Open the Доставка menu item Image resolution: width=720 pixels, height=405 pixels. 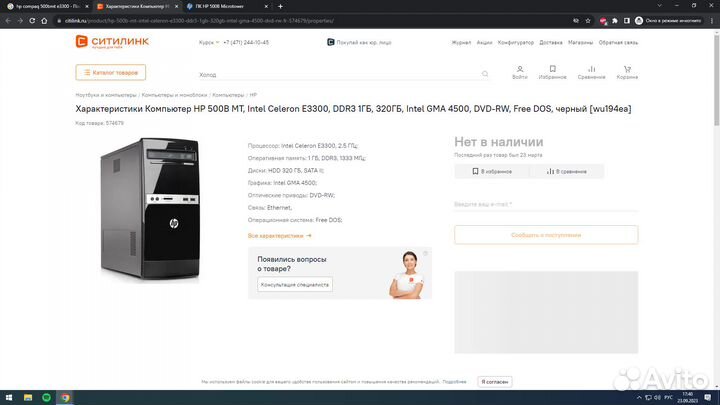[x=551, y=42]
